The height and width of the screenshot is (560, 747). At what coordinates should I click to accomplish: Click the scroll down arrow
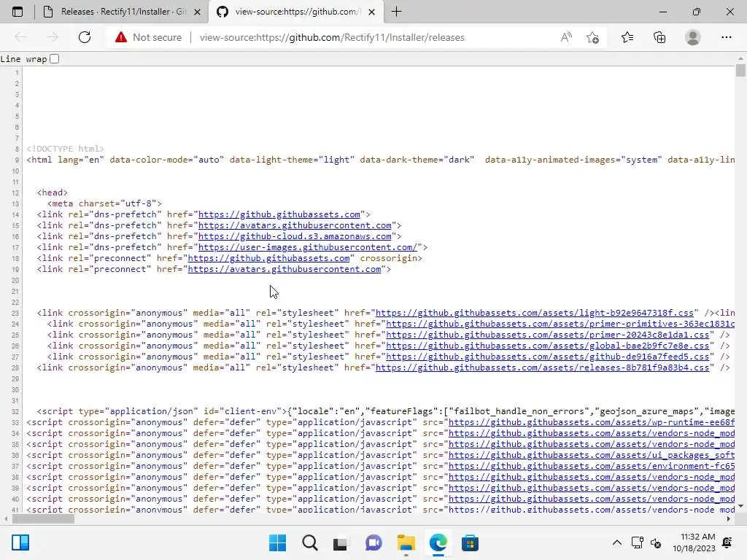click(x=740, y=506)
